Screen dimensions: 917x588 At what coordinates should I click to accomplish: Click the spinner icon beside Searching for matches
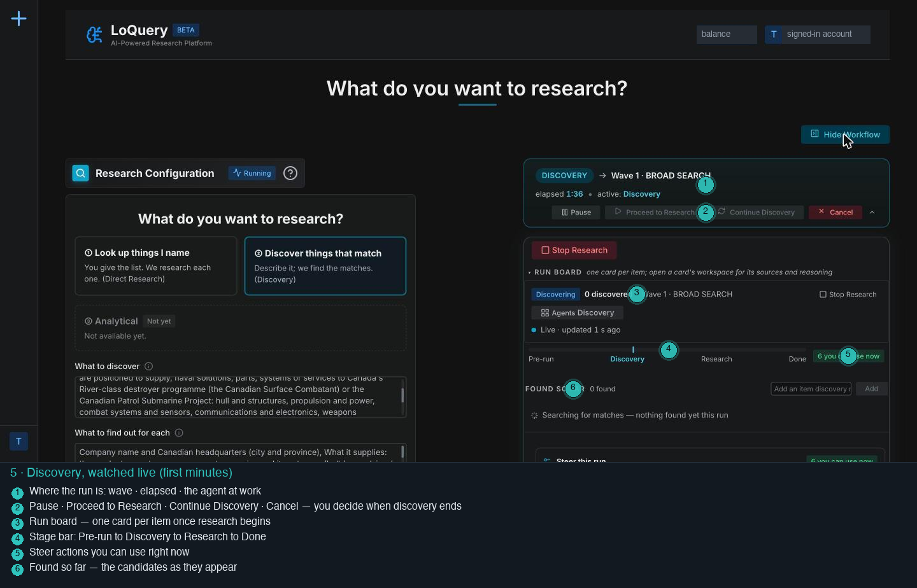pyautogui.click(x=534, y=416)
